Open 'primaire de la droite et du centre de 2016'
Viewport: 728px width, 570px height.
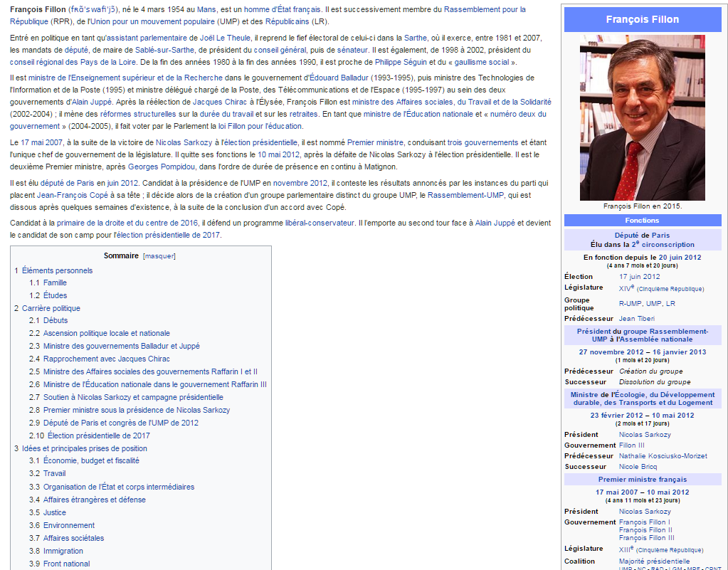[127, 223]
